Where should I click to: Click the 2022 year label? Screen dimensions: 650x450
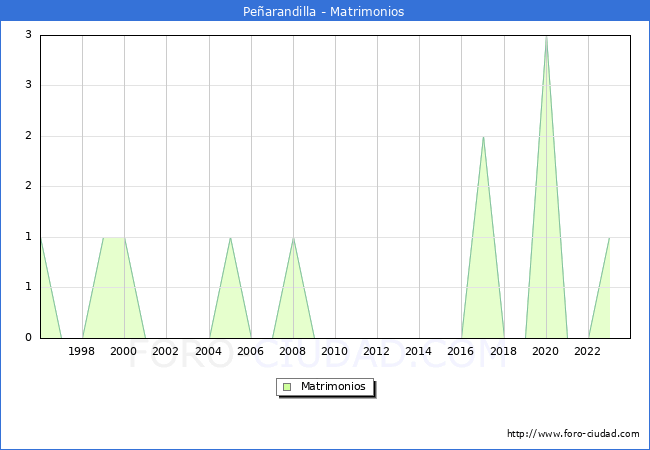coord(587,351)
